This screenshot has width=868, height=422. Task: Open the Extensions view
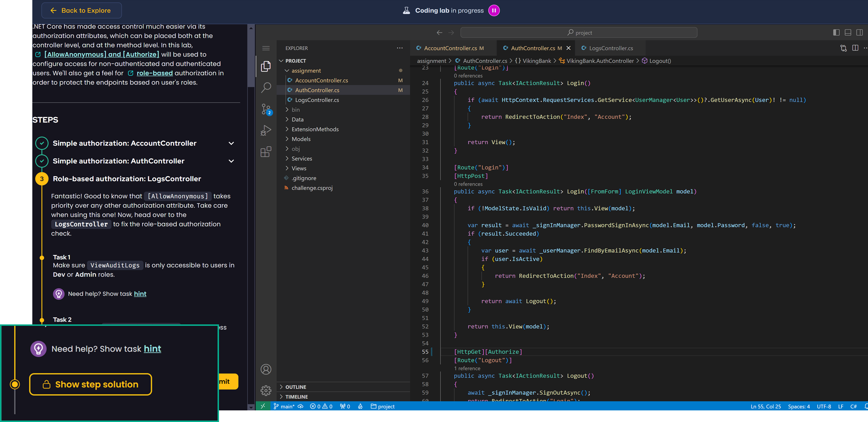click(x=266, y=152)
